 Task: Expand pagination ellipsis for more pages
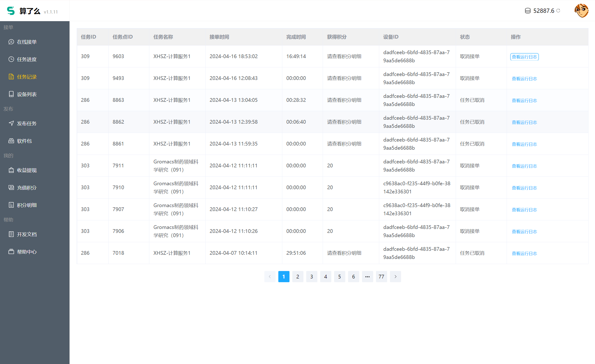[367, 277]
